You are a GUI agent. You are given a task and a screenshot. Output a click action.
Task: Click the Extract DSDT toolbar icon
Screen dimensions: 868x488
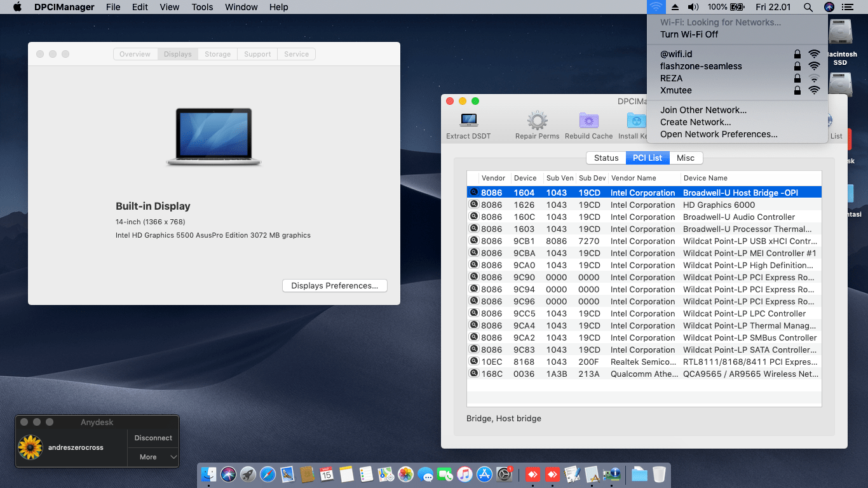469,120
